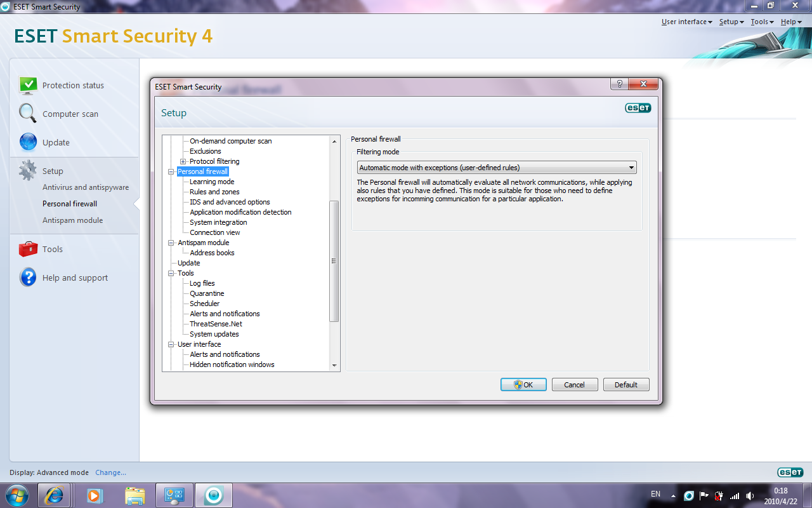Open the Help top menu
Screen dimensions: 812x508
click(x=791, y=22)
